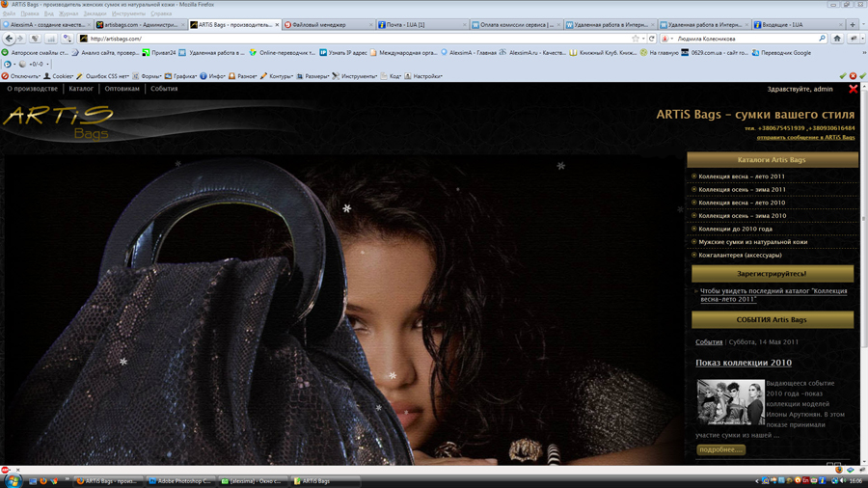Open the Переводчик Google bookmark
This screenshot has width=868, height=488.
(x=781, y=53)
